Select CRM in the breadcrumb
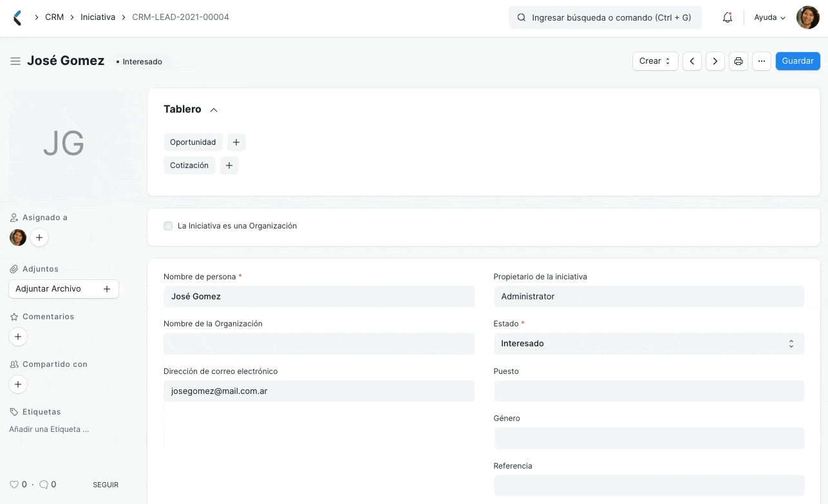 point(54,17)
